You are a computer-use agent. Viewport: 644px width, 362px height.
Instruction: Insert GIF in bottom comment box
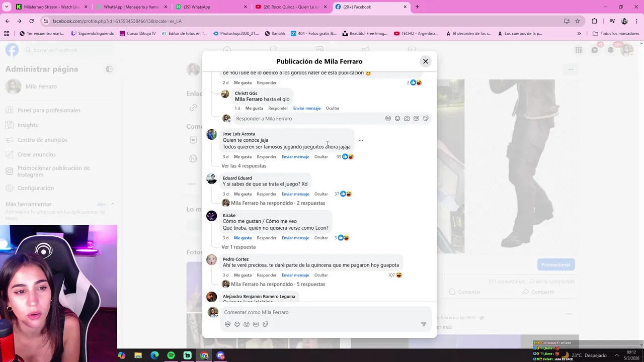click(256, 324)
